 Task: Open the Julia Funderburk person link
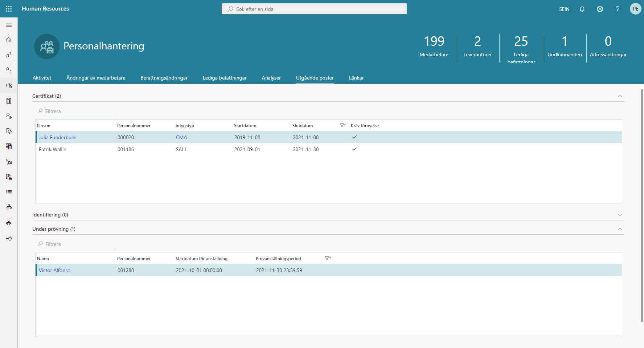[x=57, y=137]
